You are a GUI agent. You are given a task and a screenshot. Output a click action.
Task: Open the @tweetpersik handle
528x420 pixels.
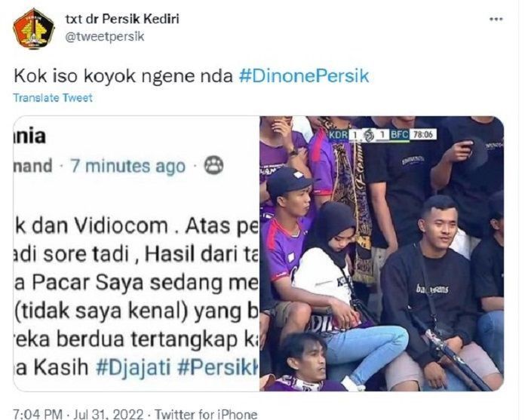tap(104, 36)
